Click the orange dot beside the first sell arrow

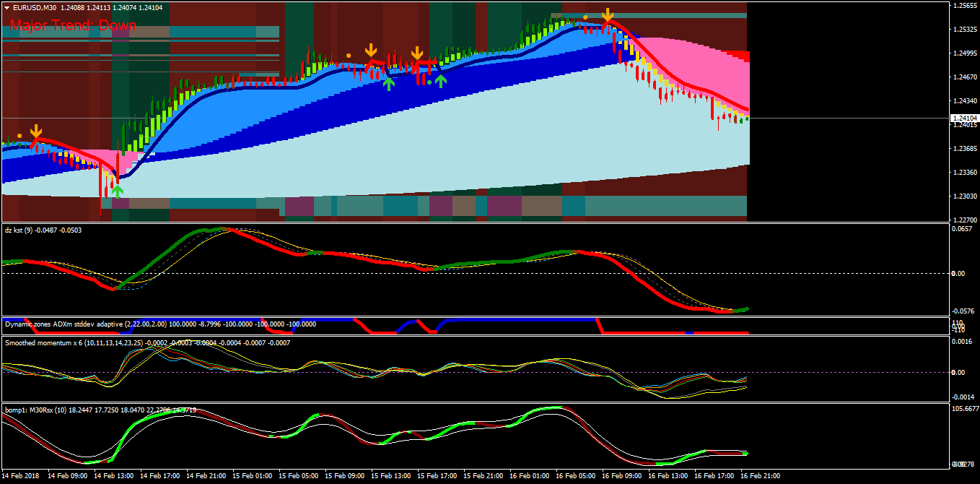pyautogui.click(x=19, y=135)
